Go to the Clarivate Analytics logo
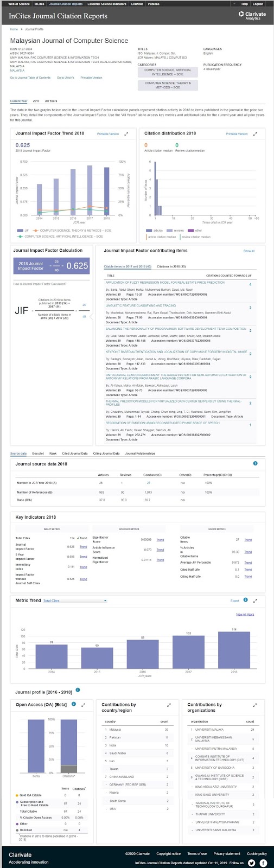Image resolution: width=274 pixels, height=868 pixels. click(x=252, y=16)
